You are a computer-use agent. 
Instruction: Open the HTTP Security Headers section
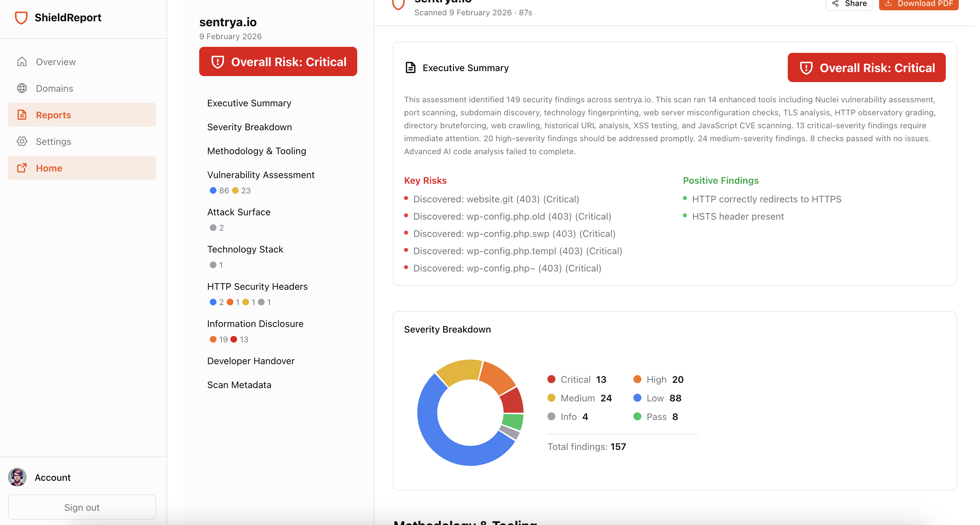click(x=257, y=286)
